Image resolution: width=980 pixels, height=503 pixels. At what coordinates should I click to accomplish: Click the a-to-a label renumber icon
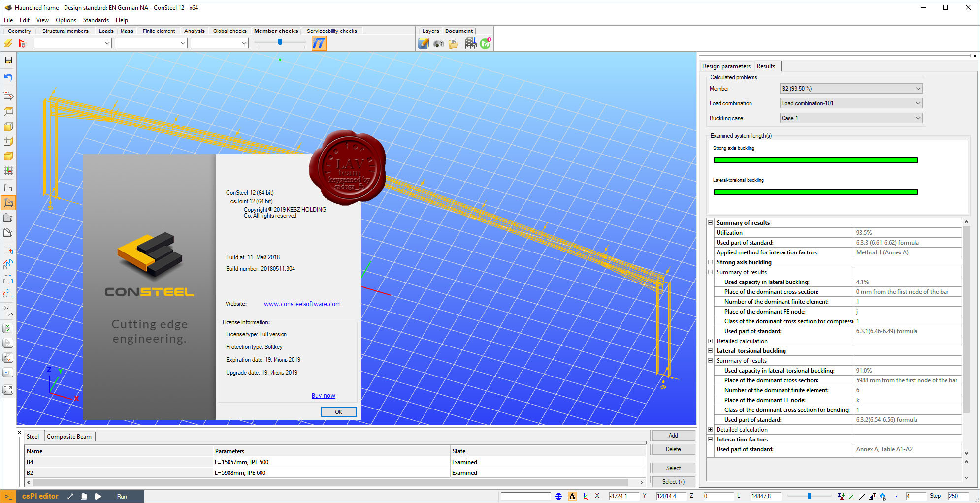8,311
